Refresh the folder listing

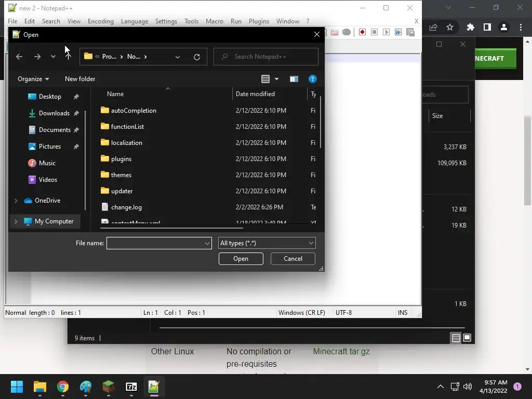pos(197,57)
